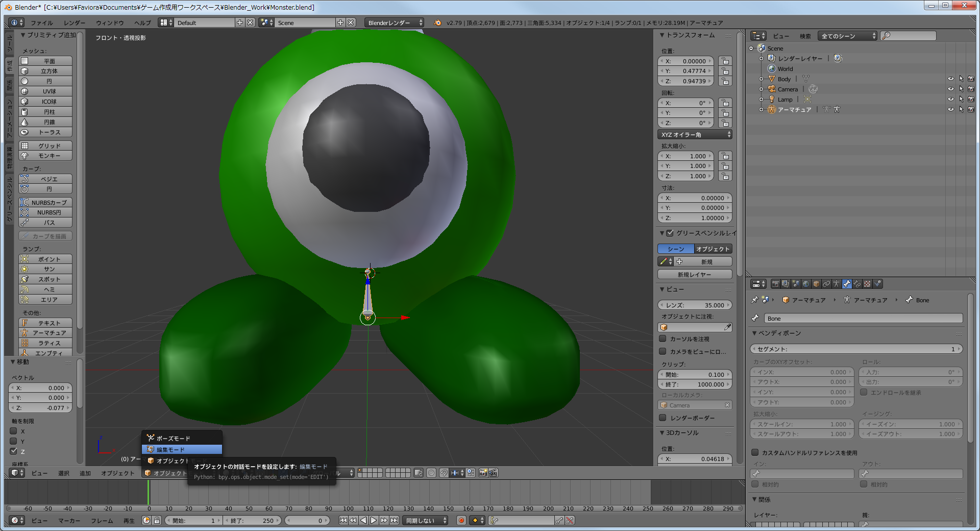Image resolution: width=980 pixels, height=531 pixels.
Task: Toggle visibility eye for アーマチュア in outliner
Action: pos(950,109)
